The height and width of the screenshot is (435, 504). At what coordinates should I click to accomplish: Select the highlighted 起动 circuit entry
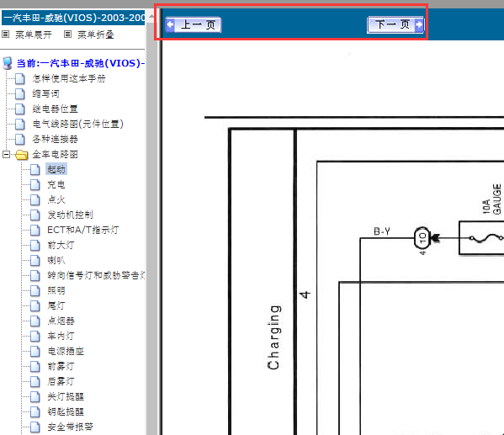[56, 169]
